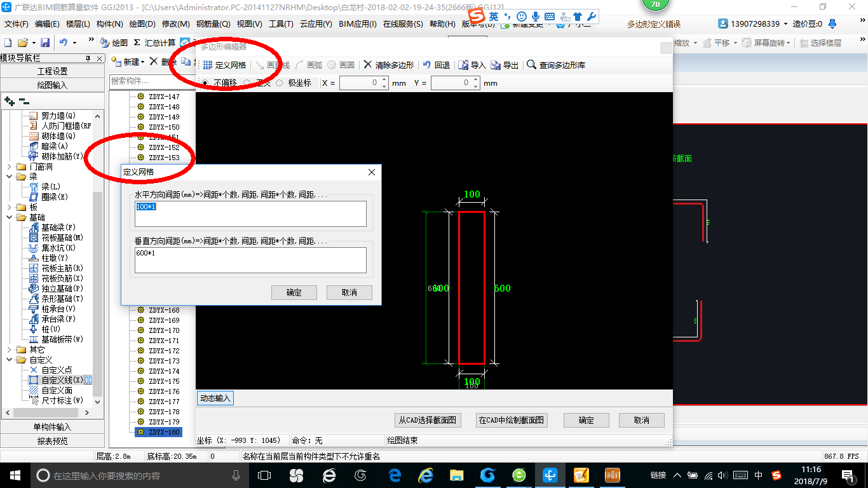Image resolution: width=868 pixels, height=488 pixels.
Task: Increase the Y offset stepper value
Action: click(475, 80)
